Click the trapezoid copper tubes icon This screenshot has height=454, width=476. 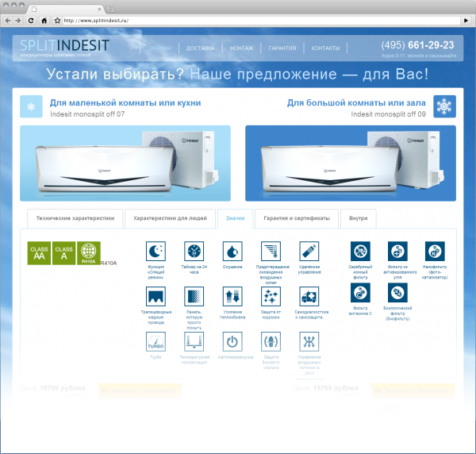tap(155, 296)
